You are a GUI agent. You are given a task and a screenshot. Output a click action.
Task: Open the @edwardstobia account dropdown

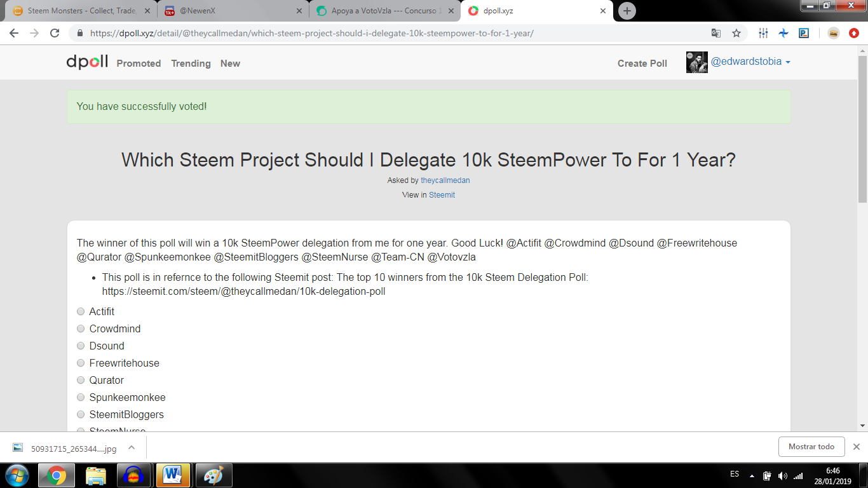pos(750,62)
